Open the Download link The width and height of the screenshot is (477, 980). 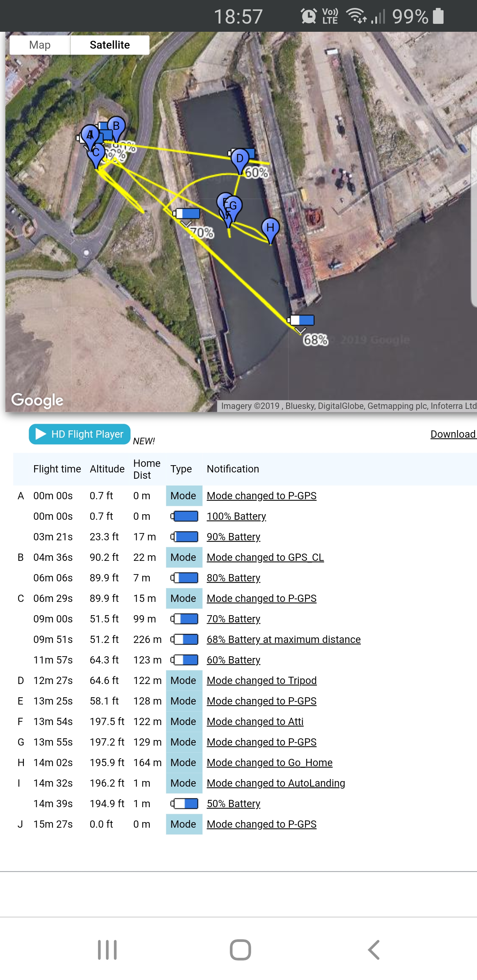click(x=452, y=434)
